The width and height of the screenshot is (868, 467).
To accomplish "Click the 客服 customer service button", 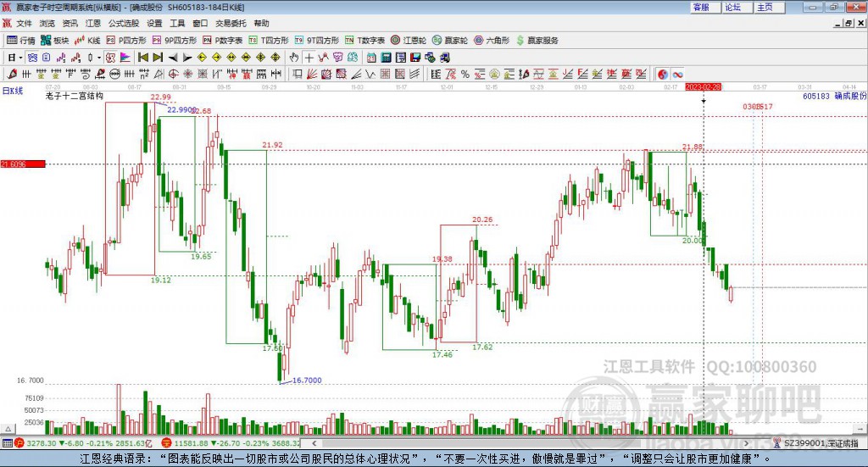I will (x=705, y=7).
